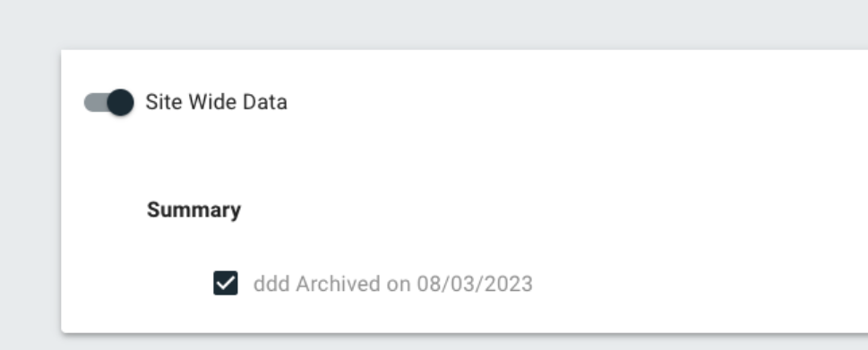Click the white checkmark icon beside ddd
The width and height of the screenshot is (868, 350).
click(x=226, y=283)
